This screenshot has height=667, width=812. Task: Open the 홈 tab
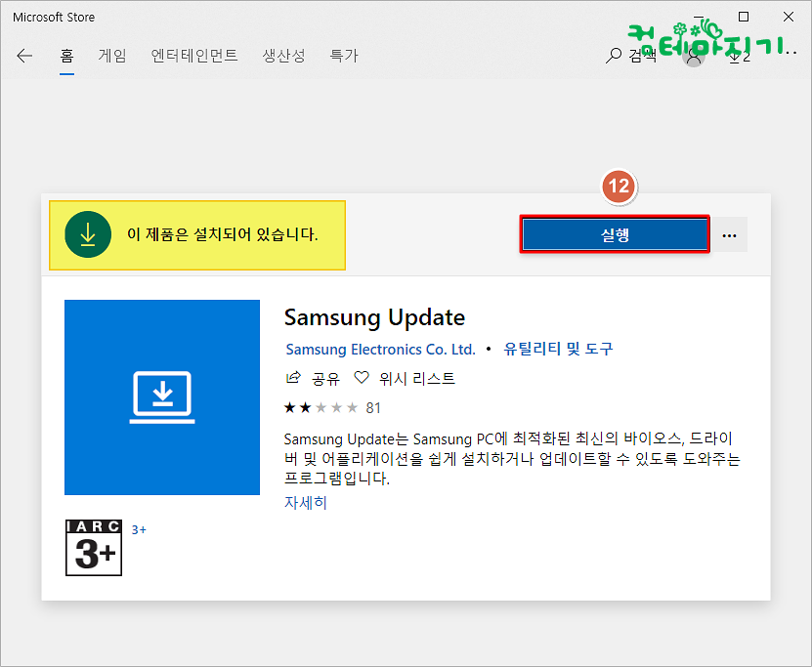click(66, 56)
